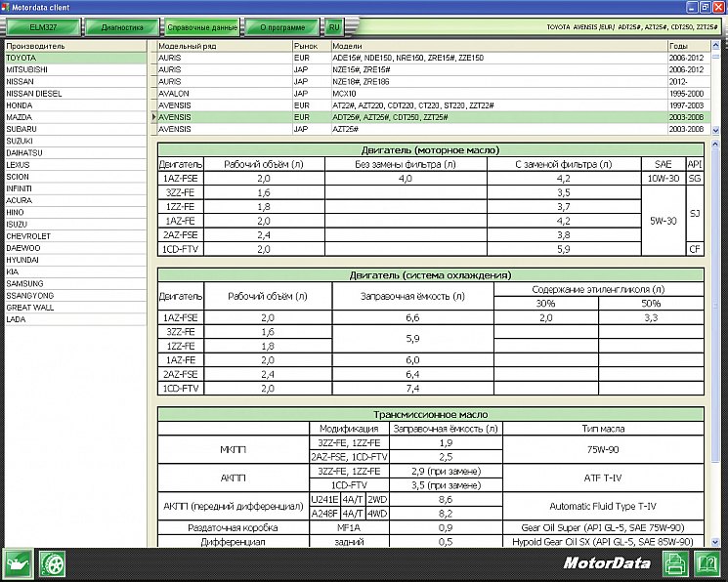Image resolution: width=728 pixels, height=582 pixels.
Task: Choose GREAT WALL manufacturer
Action: point(75,308)
